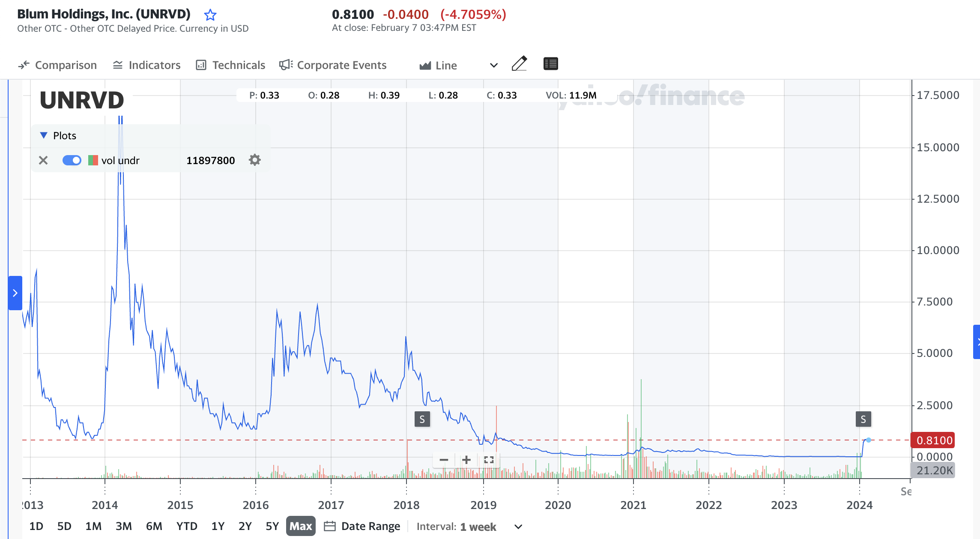Add UNRVD to watchlist with star icon
980x539 pixels.
[x=210, y=15]
